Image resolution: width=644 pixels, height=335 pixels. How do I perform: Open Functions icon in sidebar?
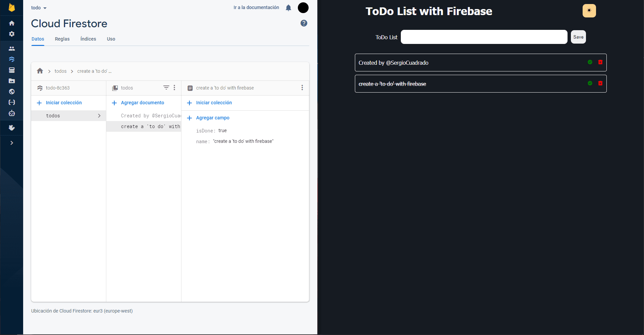(12, 102)
